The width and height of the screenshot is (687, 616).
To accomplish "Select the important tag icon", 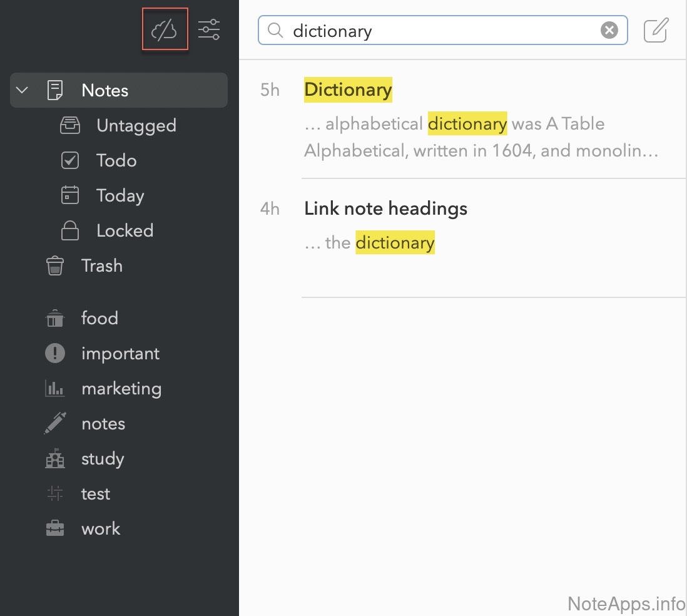I will (55, 354).
